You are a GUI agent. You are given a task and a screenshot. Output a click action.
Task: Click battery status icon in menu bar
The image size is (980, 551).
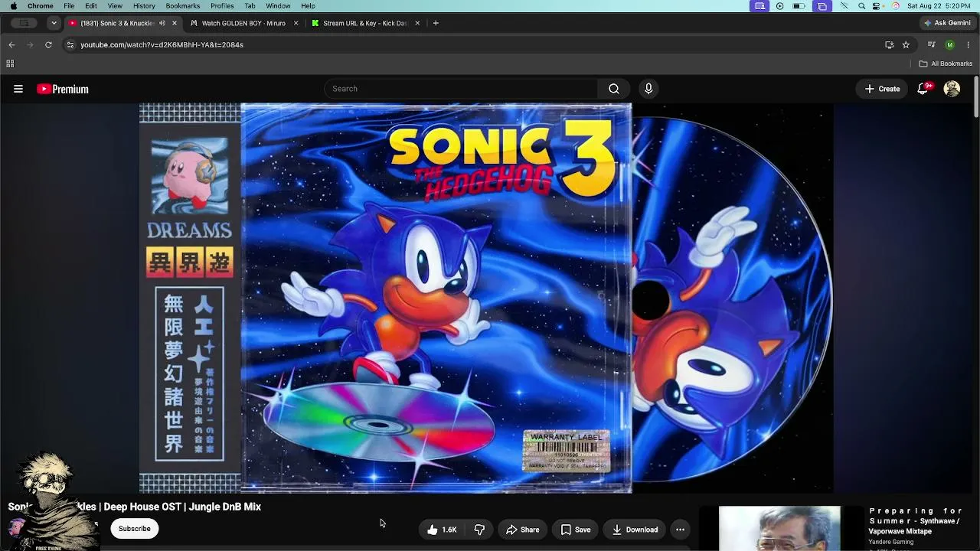click(799, 6)
